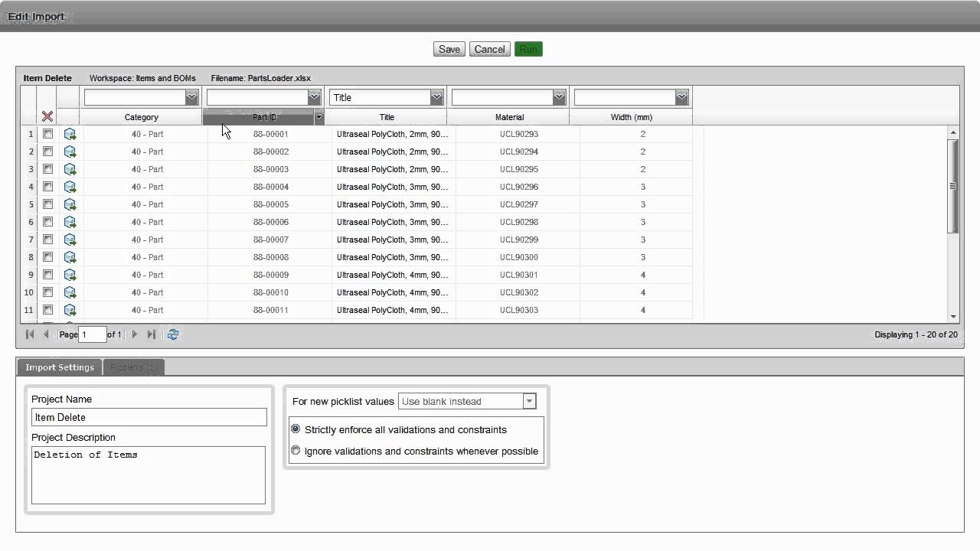The width and height of the screenshot is (980, 551).
Task: Click Material cell UCL90293
Action: (519, 134)
